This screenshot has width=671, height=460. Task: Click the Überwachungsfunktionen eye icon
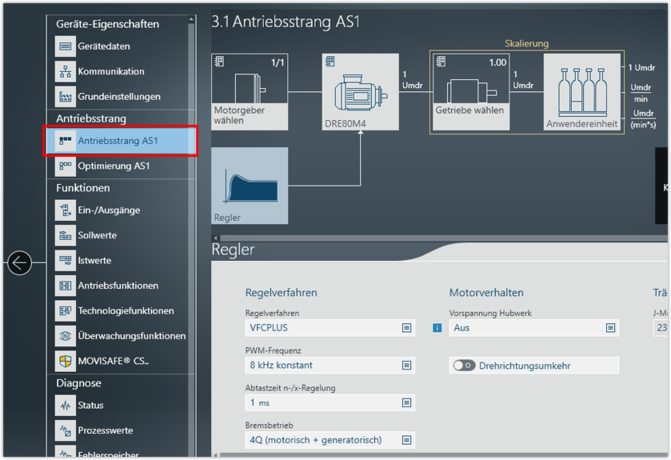(65, 336)
